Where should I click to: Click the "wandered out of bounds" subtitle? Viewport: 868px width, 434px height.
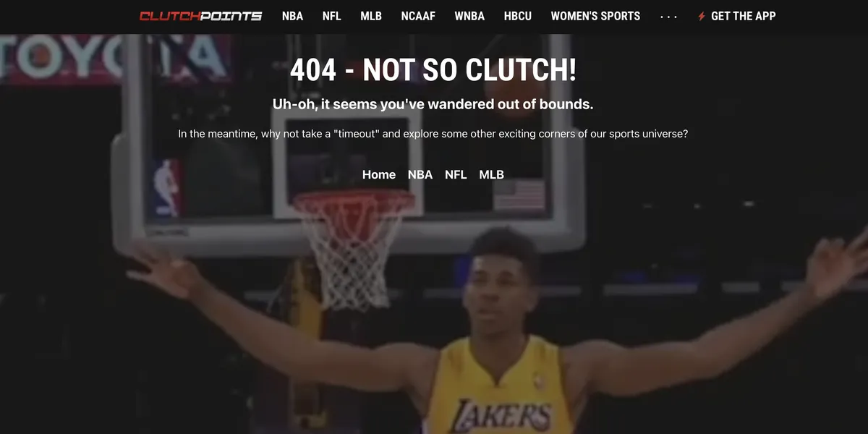tap(433, 104)
